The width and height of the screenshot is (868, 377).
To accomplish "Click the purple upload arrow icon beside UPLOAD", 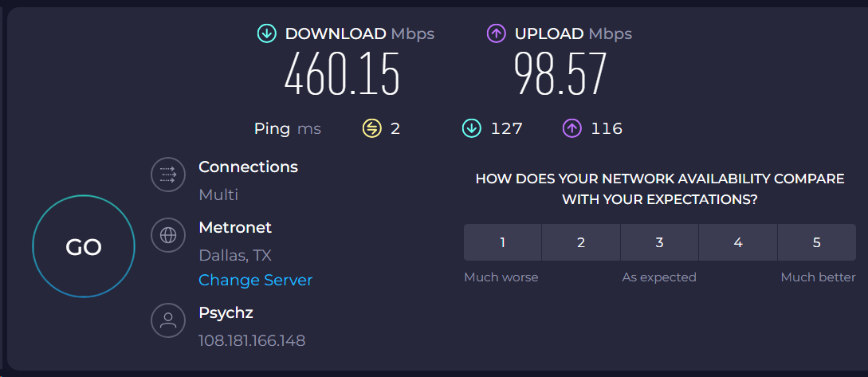I will pos(496,33).
